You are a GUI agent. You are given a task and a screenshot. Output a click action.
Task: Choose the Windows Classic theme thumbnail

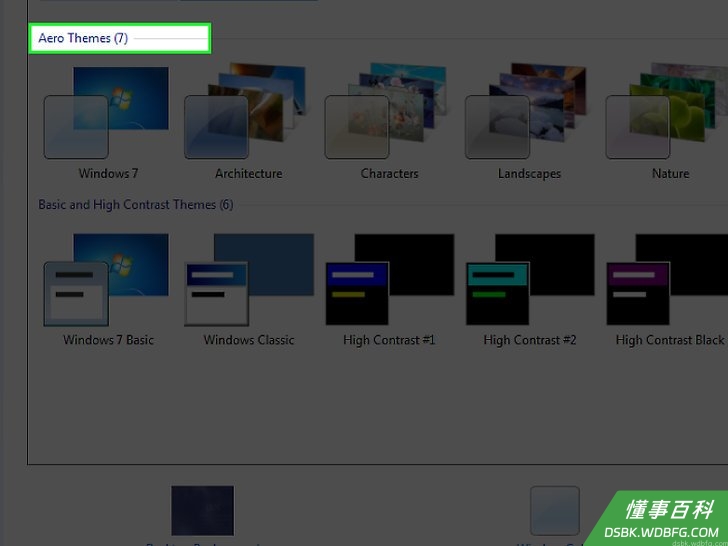[x=249, y=280]
